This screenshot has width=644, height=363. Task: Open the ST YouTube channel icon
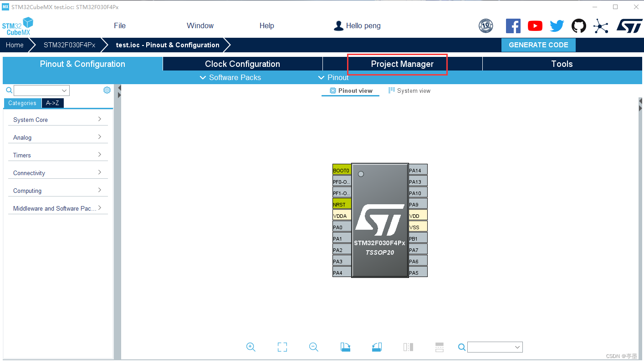point(535,26)
